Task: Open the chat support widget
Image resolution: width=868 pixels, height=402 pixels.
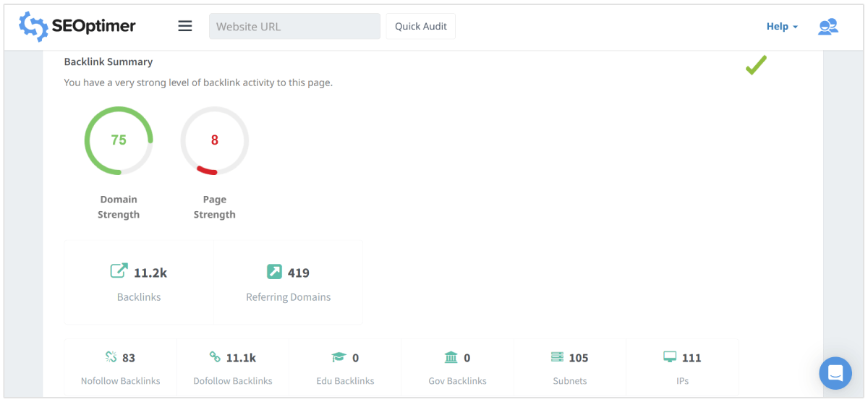Action: [x=835, y=373]
